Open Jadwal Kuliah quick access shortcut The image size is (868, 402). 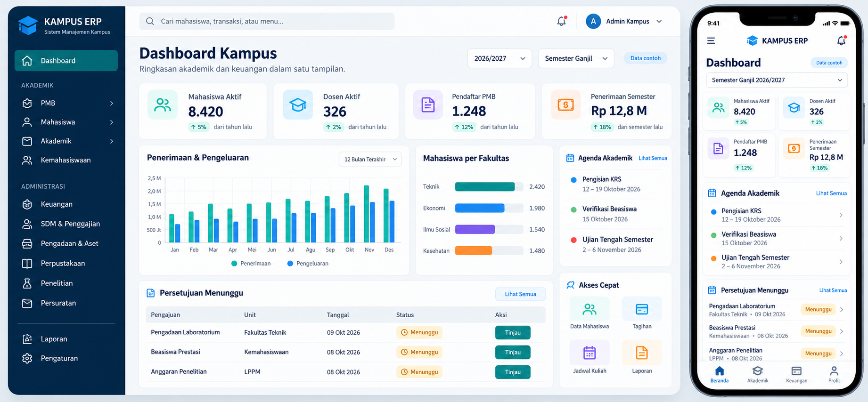pos(590,357)
